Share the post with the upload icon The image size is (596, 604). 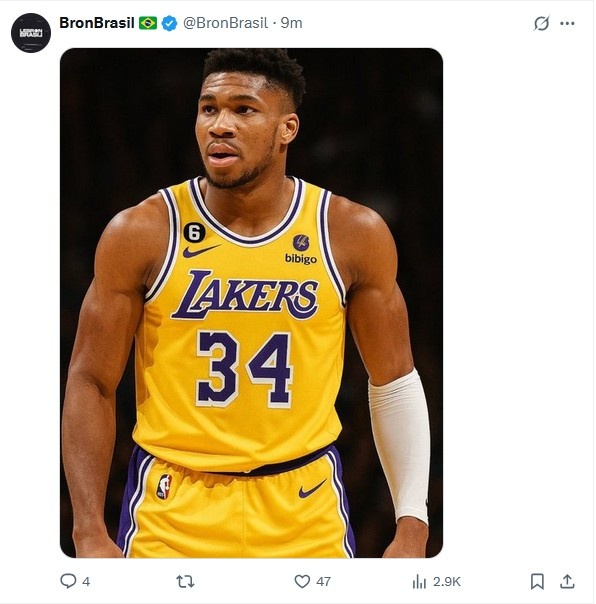[567, 581]
